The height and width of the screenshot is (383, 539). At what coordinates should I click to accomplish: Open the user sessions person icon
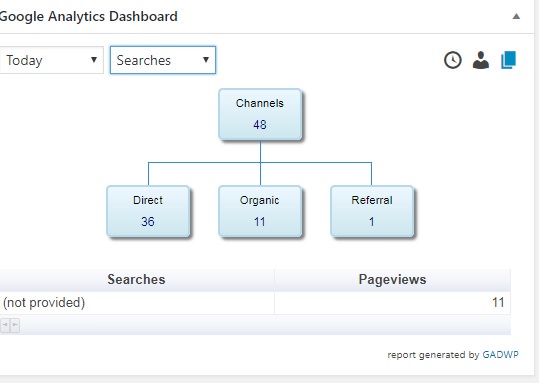click(481, 60)
